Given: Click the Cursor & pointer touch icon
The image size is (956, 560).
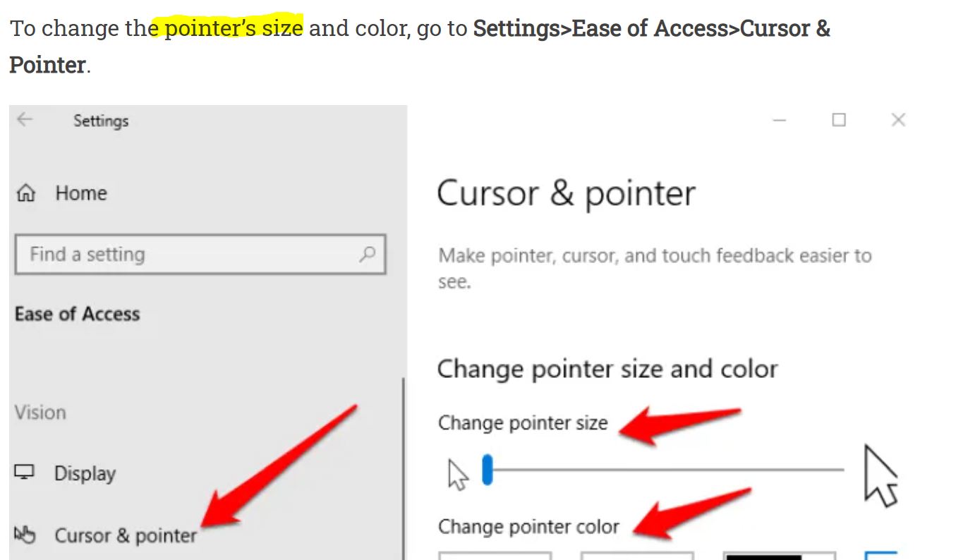Looking at the screenshot, I should (26, 535).
